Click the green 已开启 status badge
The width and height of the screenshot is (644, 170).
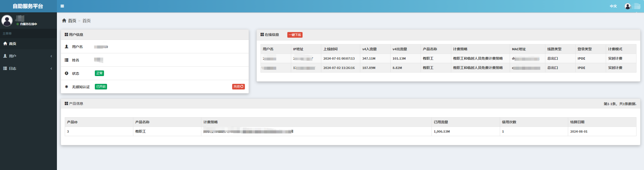[101, 87]
